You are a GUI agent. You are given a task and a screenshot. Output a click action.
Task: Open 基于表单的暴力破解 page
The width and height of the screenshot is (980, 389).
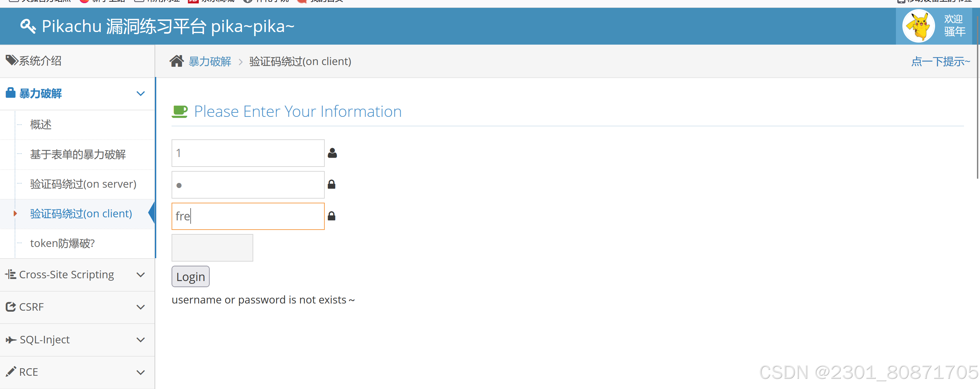coord(78,154)
